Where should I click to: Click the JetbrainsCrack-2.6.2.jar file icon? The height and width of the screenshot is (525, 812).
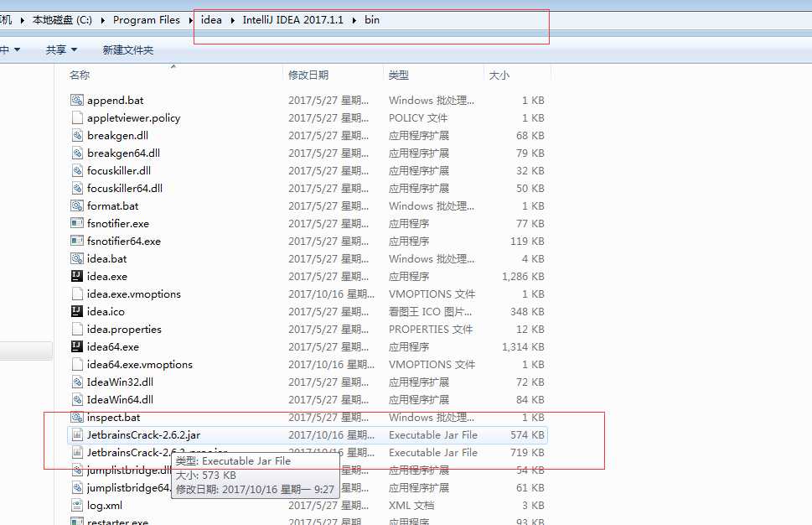(x=76, y=434)
